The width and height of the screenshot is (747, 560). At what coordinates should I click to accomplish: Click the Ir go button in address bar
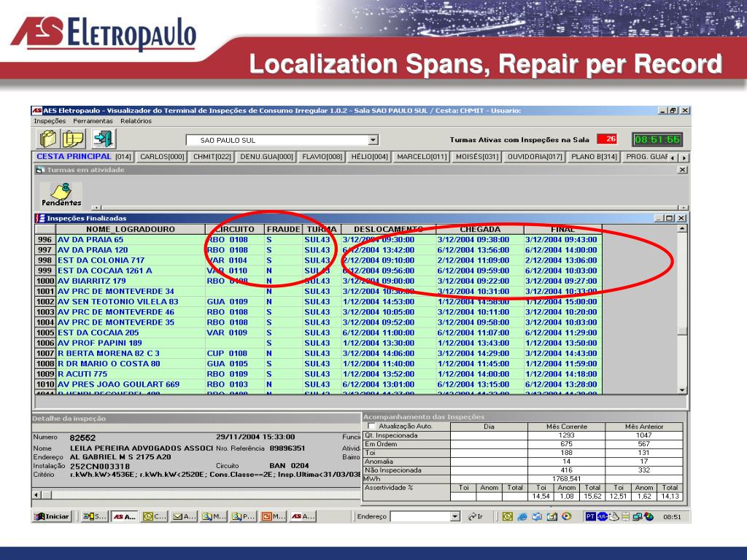click(475, 516)
